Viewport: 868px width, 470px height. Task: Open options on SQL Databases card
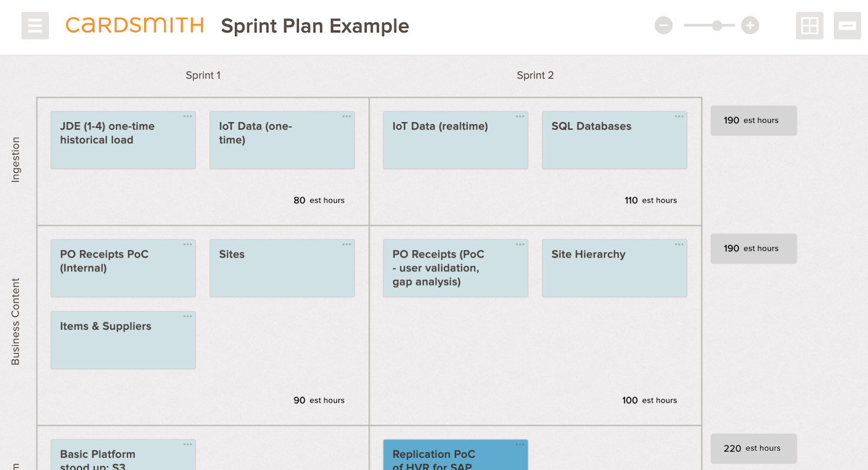click(x=679, y=117)
